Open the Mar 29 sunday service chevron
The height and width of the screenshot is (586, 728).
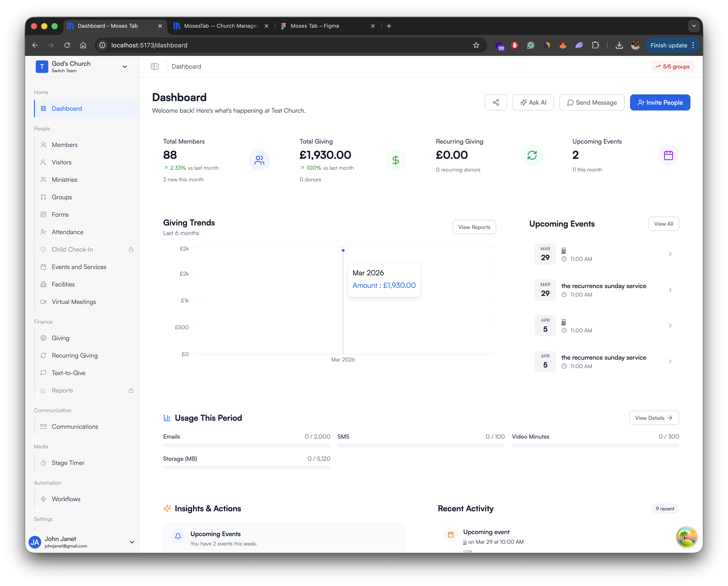pyautogui.click(x=670, y=290)
